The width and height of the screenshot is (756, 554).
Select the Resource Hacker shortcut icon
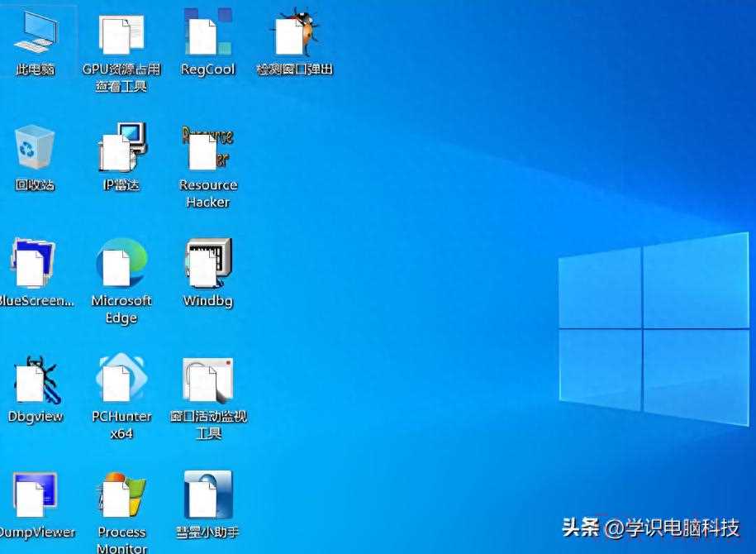[x=207, y=149]
